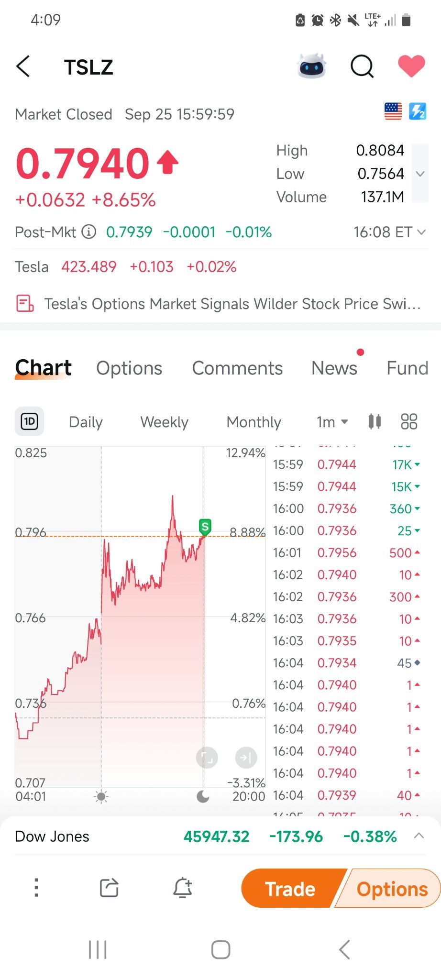Open candlestick chart type icon
Image resolution: width=441 pixels, height=980 pixels.
click(375, 421)
